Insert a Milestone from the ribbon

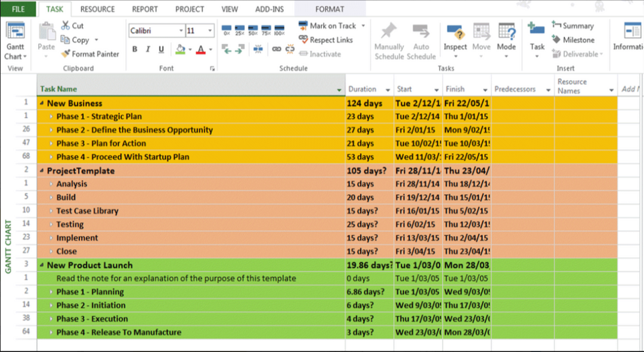573,40
